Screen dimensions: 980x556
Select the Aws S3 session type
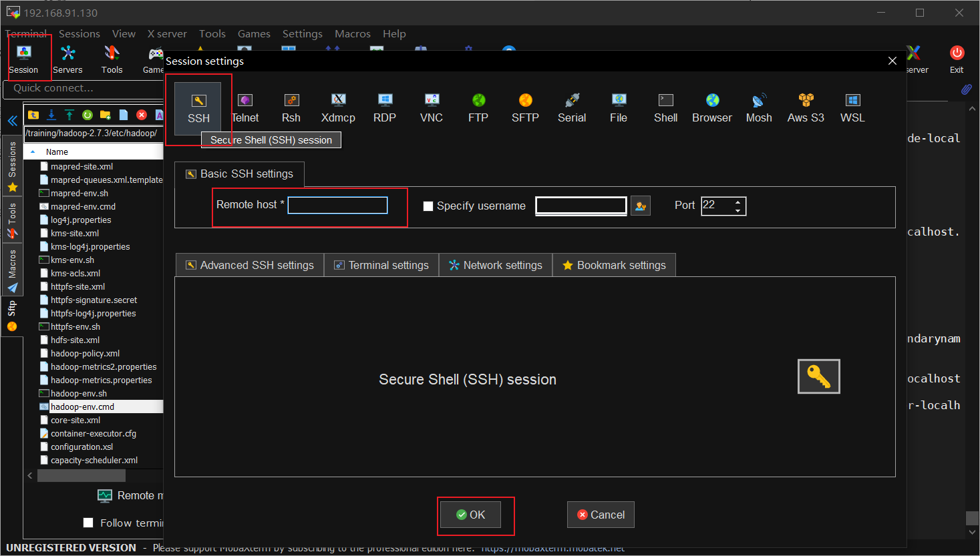pyautogui.click(x=806, y=109)
